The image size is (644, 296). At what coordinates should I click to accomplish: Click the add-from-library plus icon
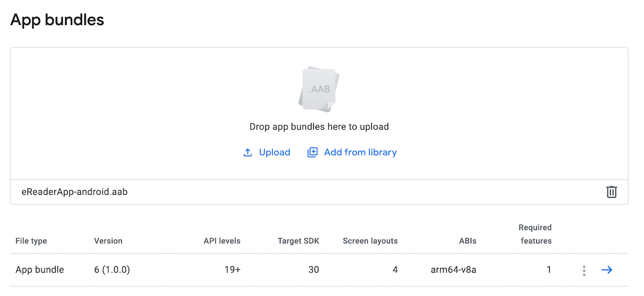[313, 153]
